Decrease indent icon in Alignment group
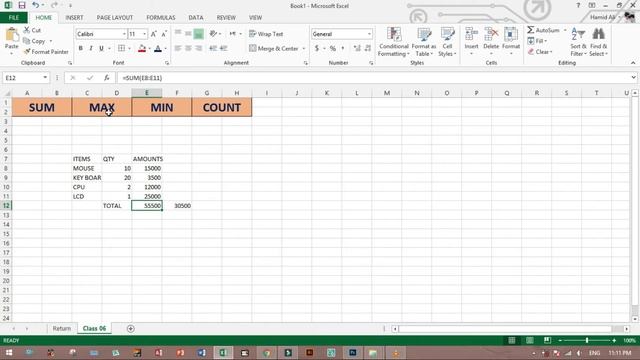Image resolution: width=640 pixels, height=360 pixels. coord(213,48)
